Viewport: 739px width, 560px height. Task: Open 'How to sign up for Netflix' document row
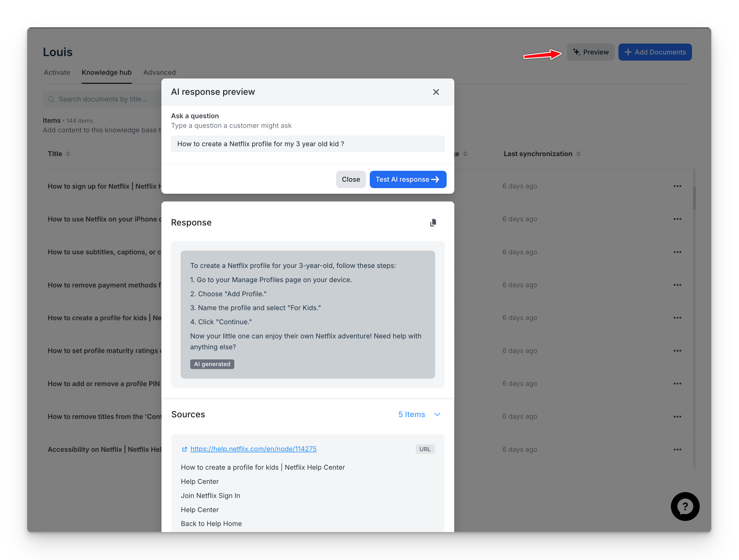pyautogui.click(x=104, y=186)
